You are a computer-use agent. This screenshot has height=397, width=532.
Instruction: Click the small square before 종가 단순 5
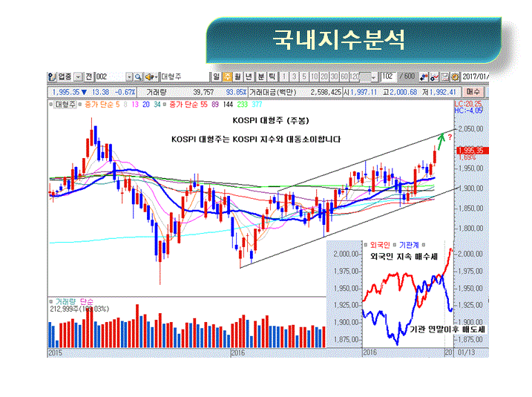coord(80,105)
